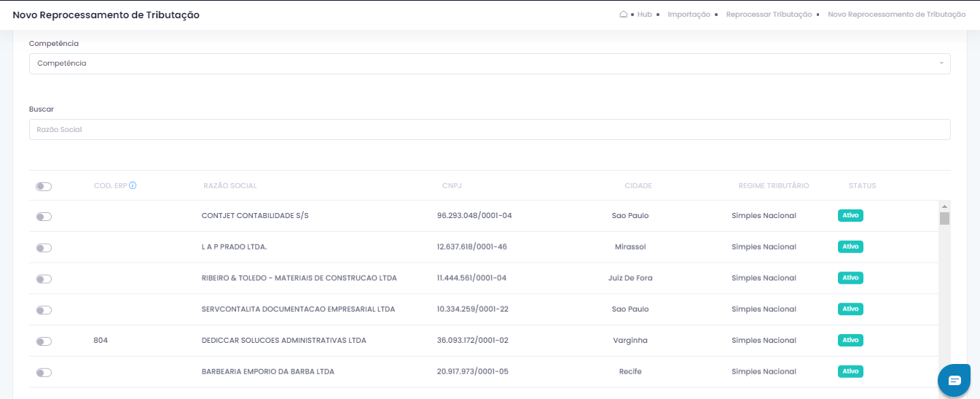This screenshot has height=399, width=980.
Task: Toggle the select-all switch in table header
Action: 44,187
